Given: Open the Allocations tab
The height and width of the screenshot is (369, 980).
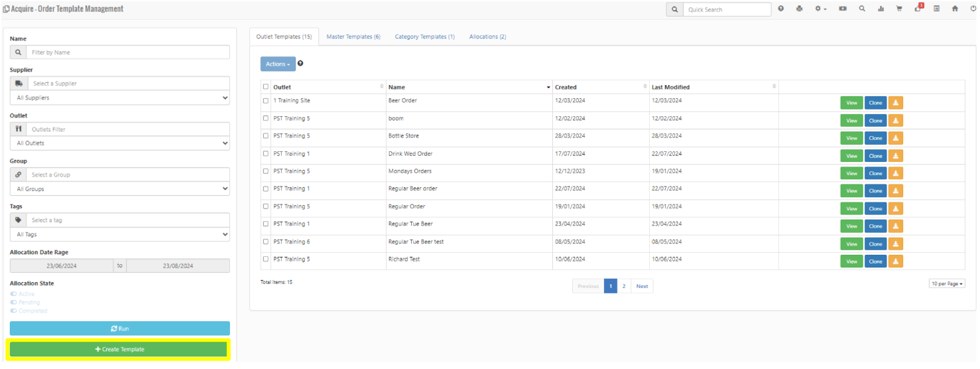Looking at the screenshot, I should coord(487,37).
